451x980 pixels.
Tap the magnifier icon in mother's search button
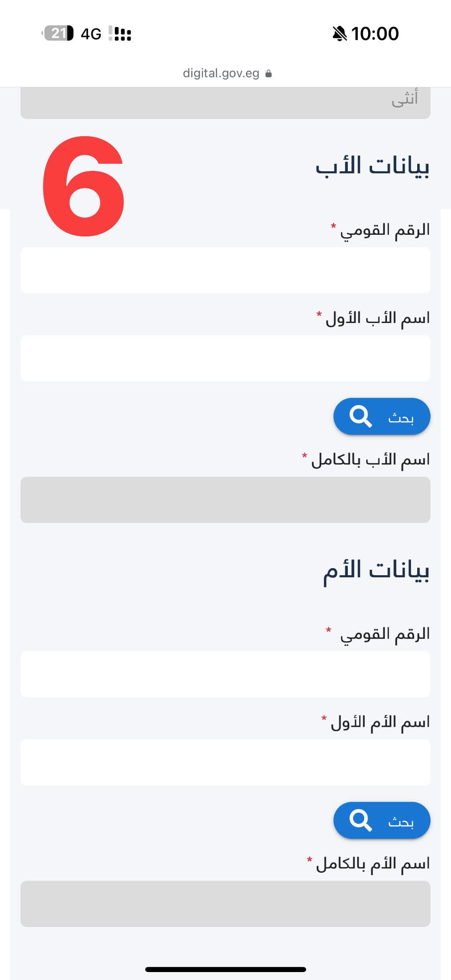click(362, 820)
